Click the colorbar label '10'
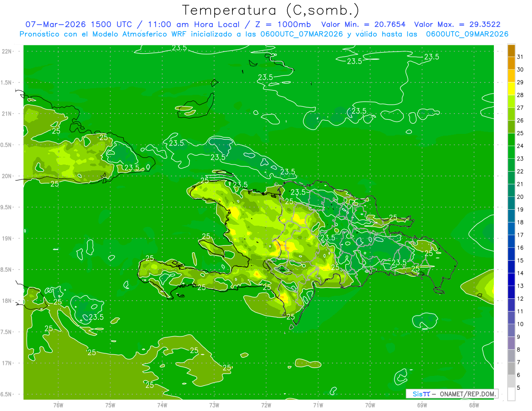Screen dimensions: 532x411 coord(520,324)
